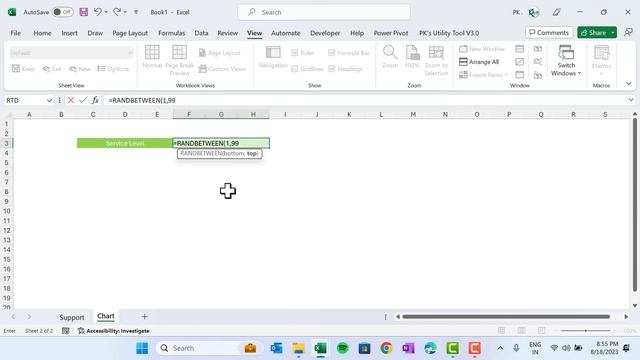Click column header K
The image size is (640, 360).
point(349,114)
